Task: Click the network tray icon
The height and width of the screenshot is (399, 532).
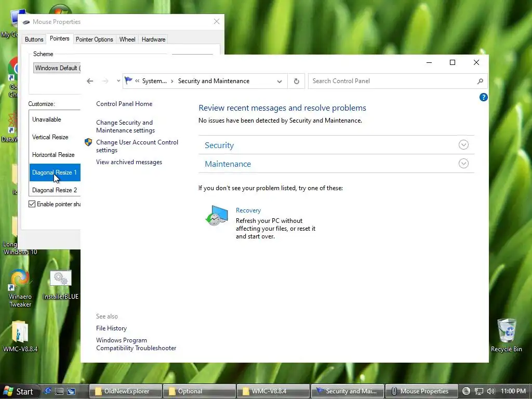Action: point(478,391)
